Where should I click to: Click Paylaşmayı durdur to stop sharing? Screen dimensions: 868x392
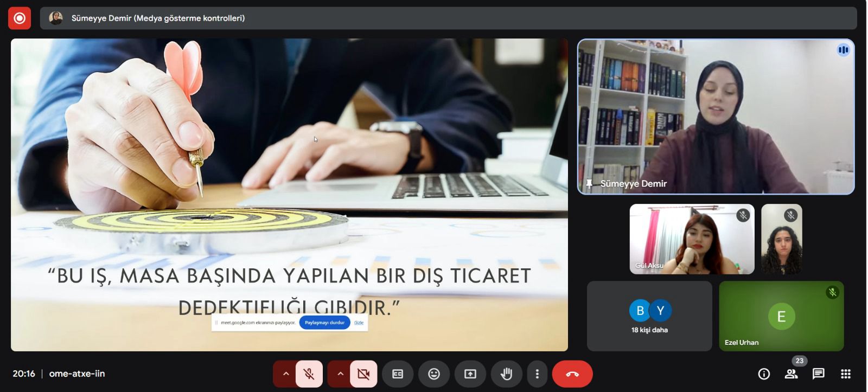coord(324,323)
